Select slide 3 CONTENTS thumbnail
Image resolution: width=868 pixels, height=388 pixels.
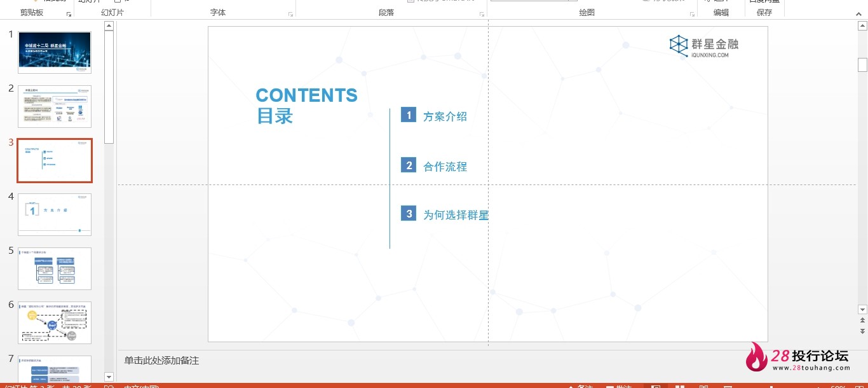pos(55,161)
